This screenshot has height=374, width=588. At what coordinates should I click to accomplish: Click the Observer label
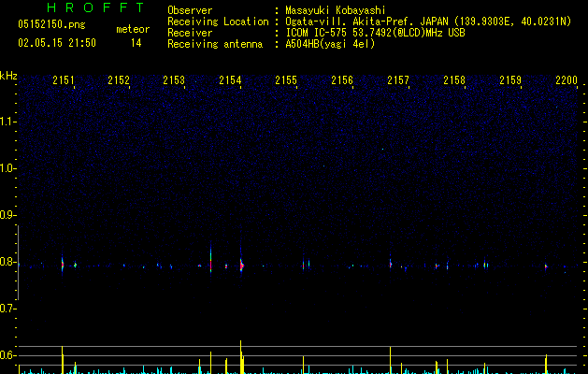pyautogui.click(x=190, y=10)
